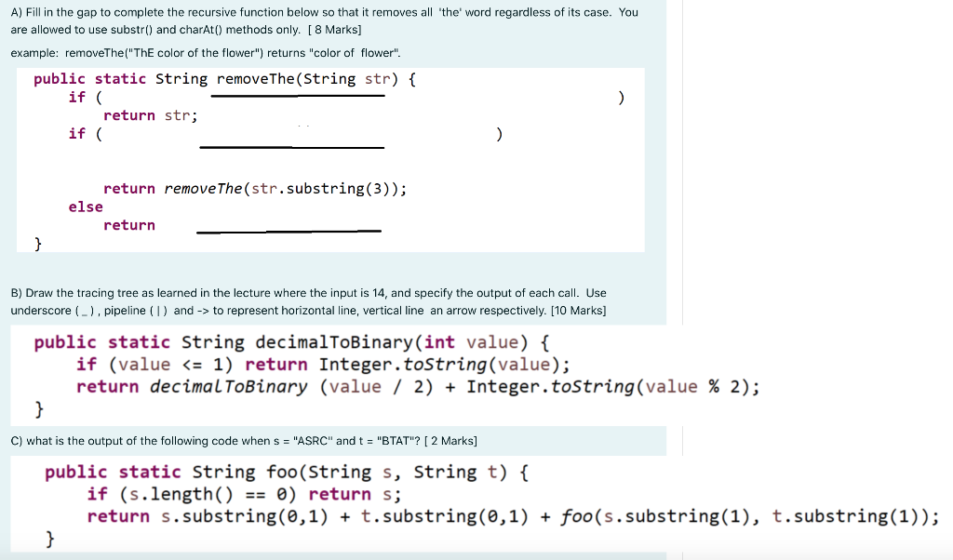Image resolution: width=953 pixels, height=560 pixels.
Task: Click the closing brace of foo function
Action: coord(49,538)
